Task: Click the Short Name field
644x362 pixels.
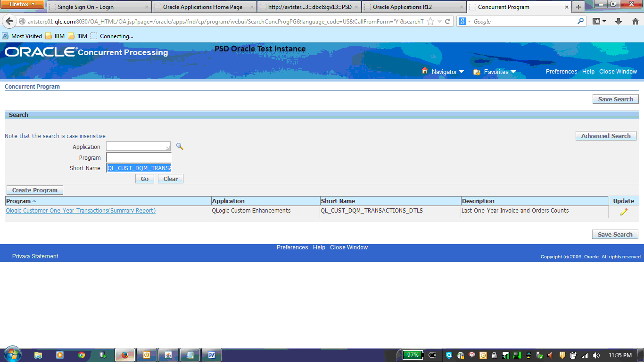Action: pyautogui.click(x=139, y=168)
